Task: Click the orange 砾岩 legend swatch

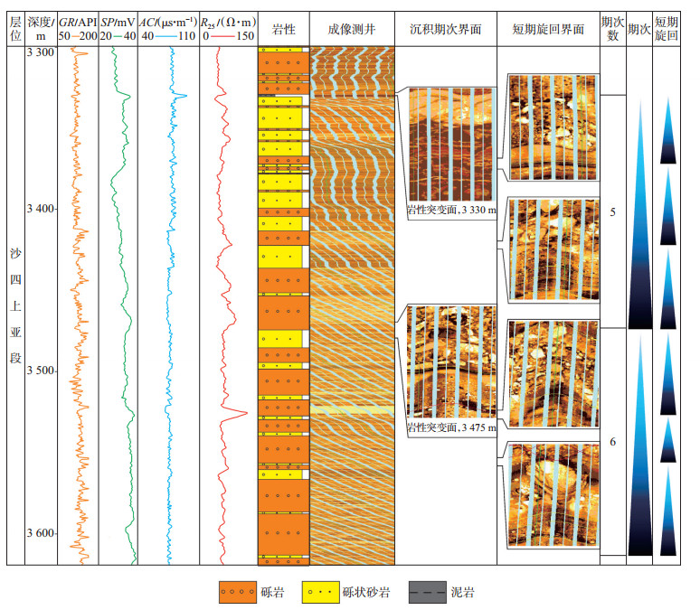Action: [237, 593]
